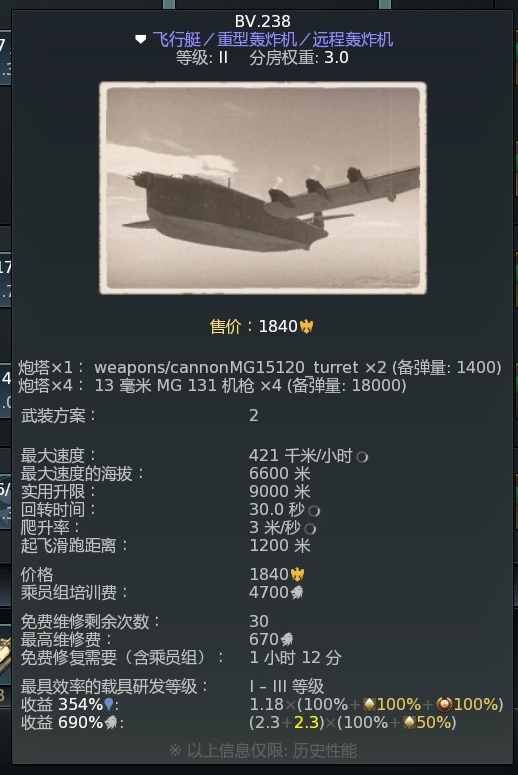
Task: Click the 以上信息仅限: 历史性能 footer note
Action: (x=262, y=751)
